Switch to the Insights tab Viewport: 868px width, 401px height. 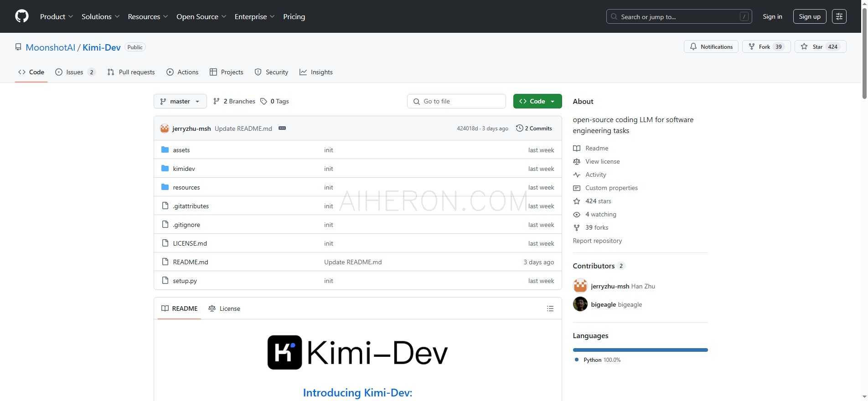click(316, 72)
